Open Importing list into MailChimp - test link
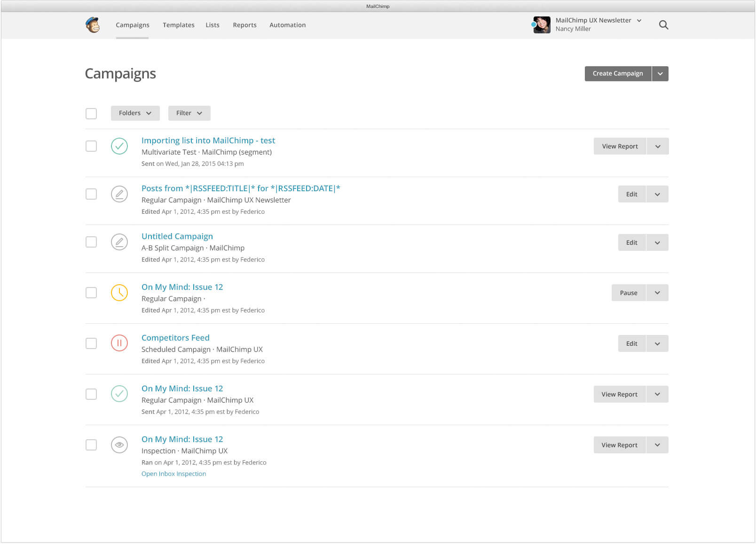This screenshot has width=756, height=544. 208,140
